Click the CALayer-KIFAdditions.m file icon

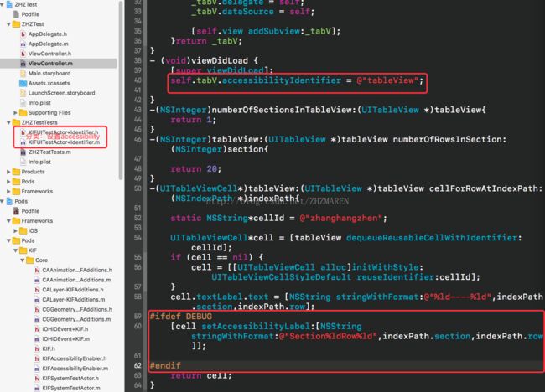[37, 300]
